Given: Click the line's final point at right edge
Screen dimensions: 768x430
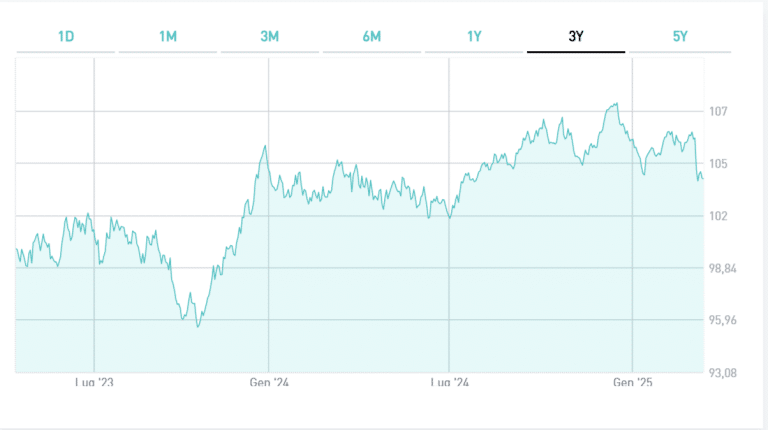Looking at the screenshot, I should coord(702,179).
